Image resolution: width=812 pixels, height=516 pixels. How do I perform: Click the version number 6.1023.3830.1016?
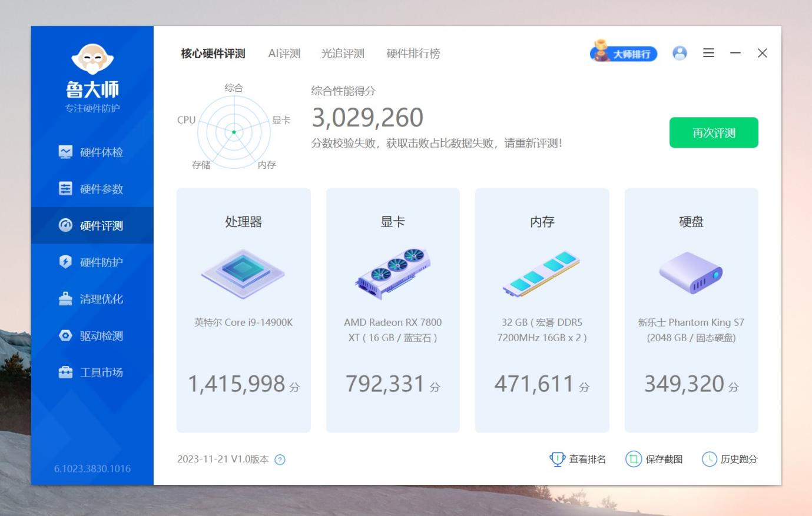point(92,469)
